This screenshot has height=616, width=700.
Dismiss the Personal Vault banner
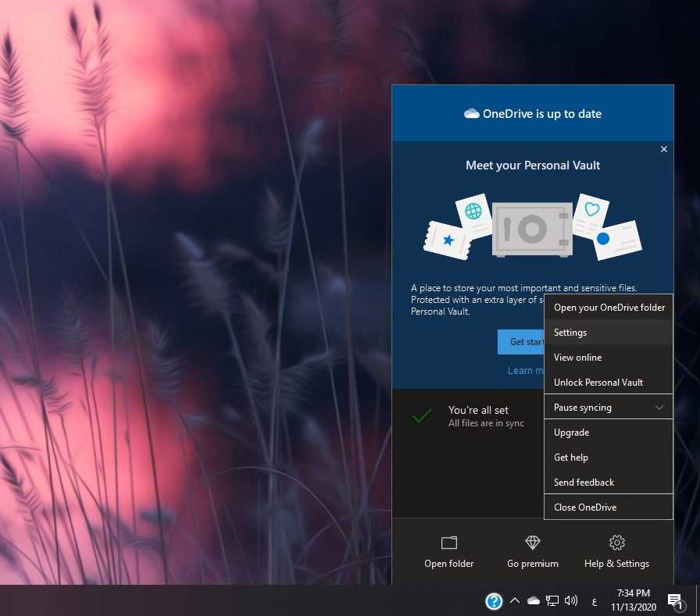[664, 149]
